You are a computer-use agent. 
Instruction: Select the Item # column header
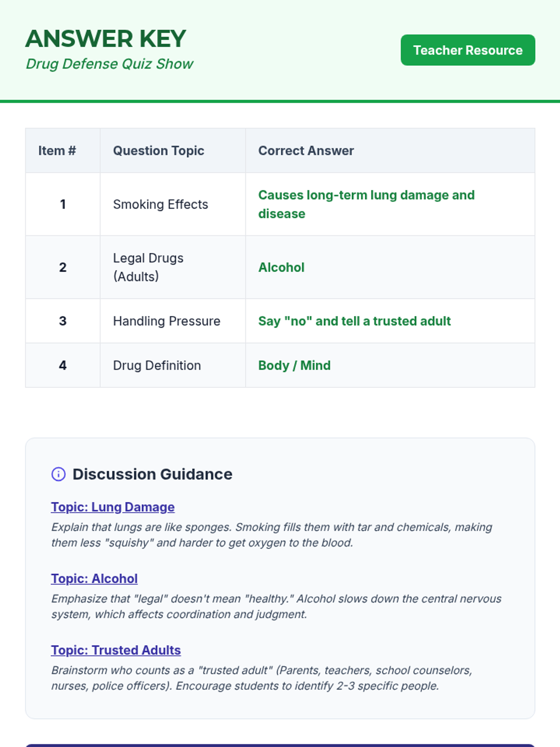click(57, 151)
